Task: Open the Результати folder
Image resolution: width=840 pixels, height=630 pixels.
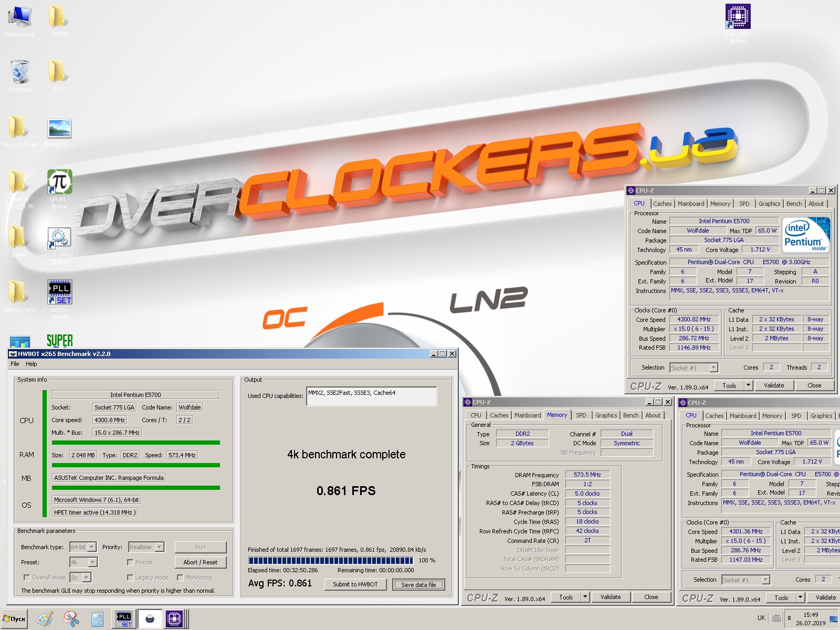Action: click(x=19, y=297)
